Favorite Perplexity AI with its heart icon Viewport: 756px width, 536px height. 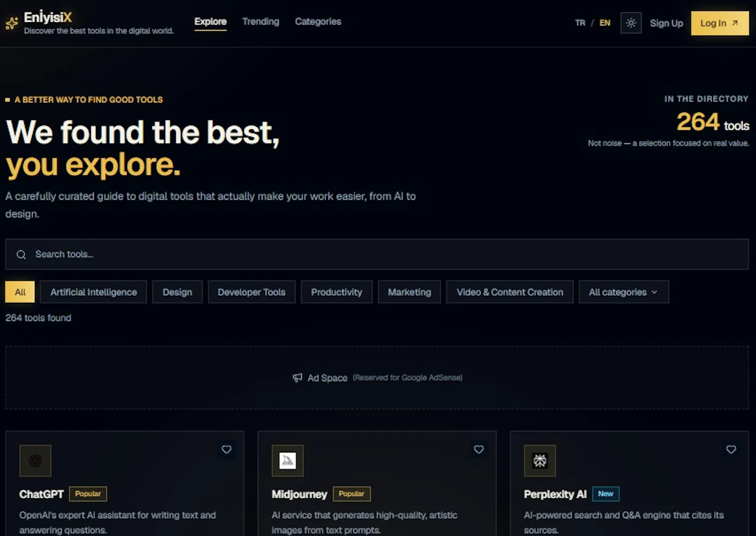click(731, 450)
